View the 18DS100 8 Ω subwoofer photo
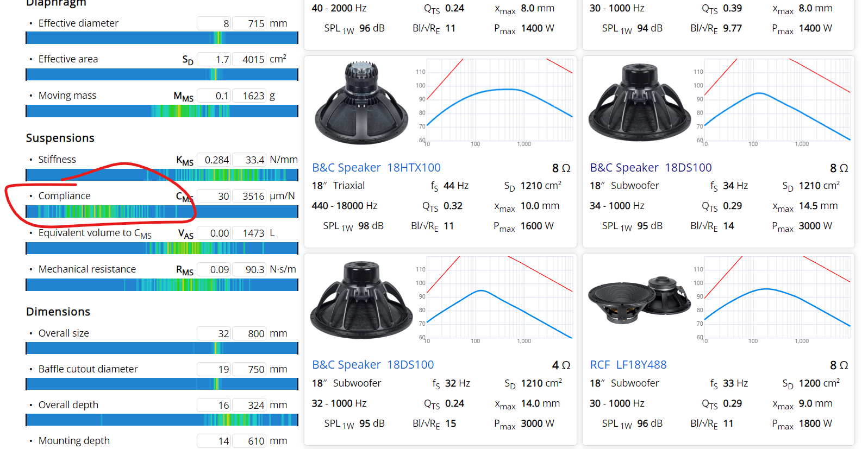The image size is (868, 449). click(x=640, y=103)
